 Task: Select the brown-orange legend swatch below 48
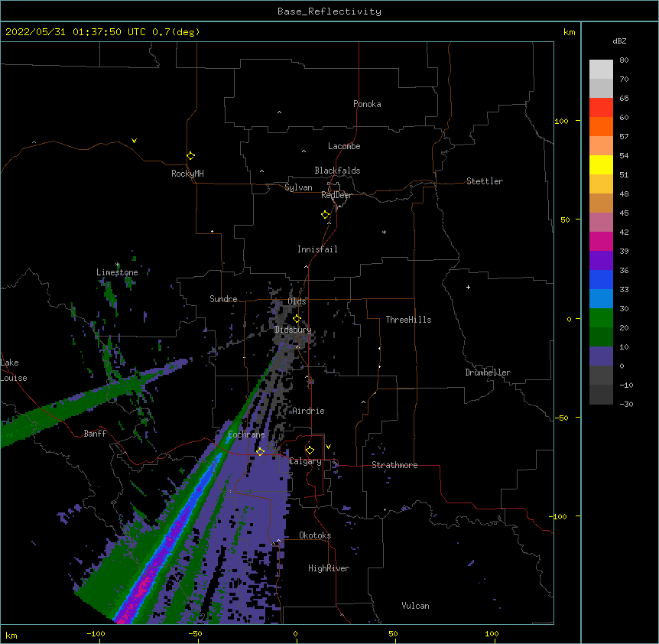coord(601,203)
